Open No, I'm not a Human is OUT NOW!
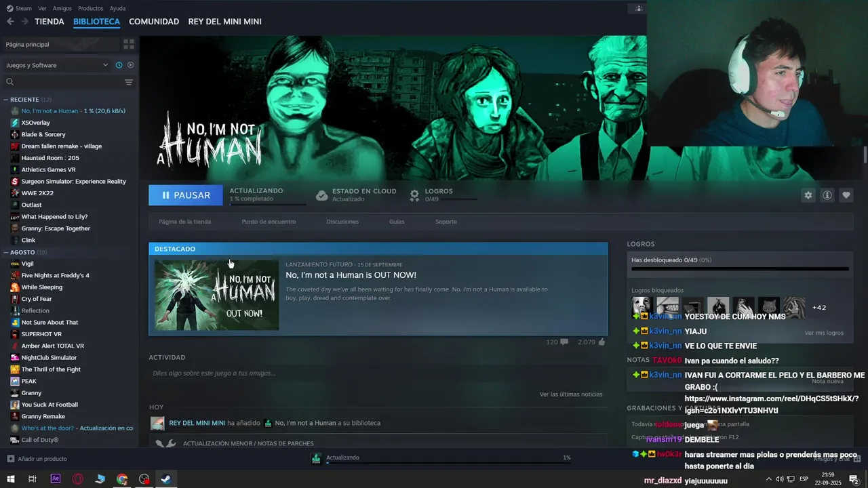The height and width of the screenshot is (488, 868). (x=351, y=275)
